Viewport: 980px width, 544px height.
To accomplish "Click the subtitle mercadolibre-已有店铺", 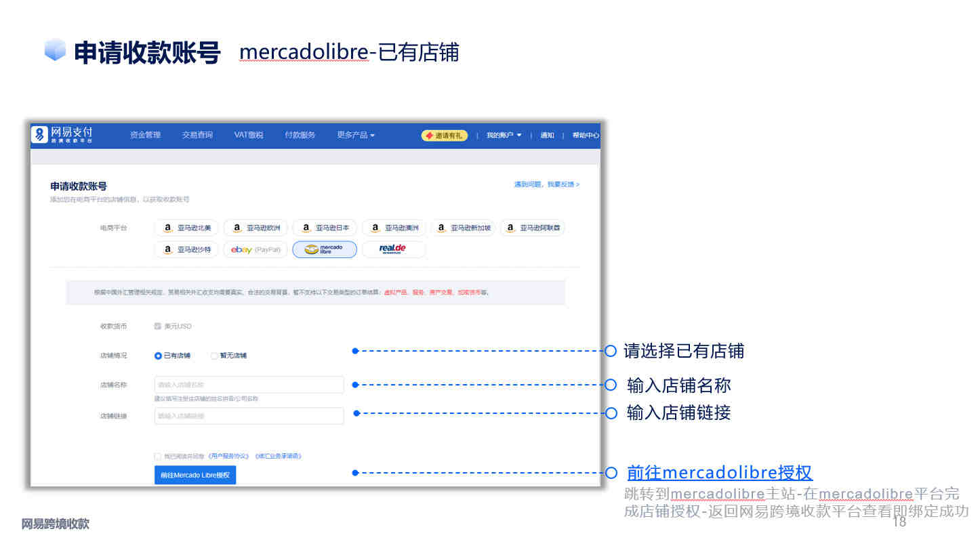I will (x=349, y=52).
